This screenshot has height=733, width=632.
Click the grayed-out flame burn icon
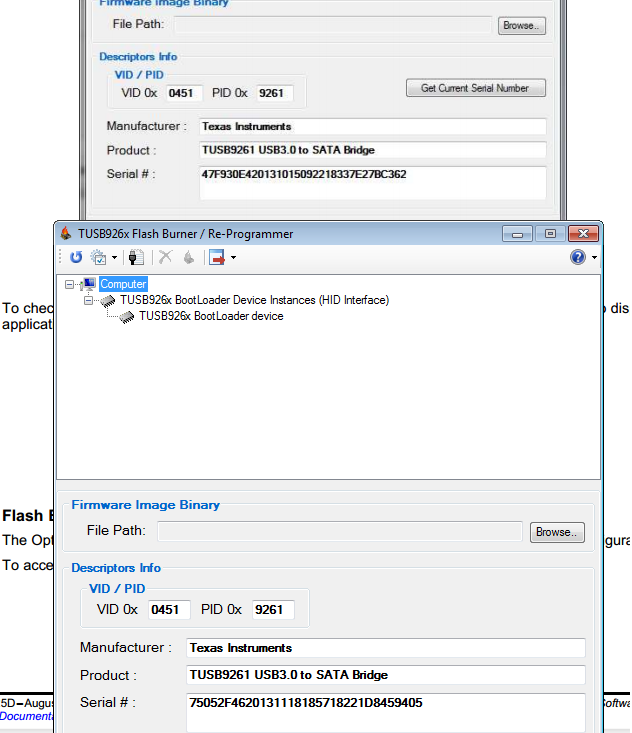tap(189, 257)
